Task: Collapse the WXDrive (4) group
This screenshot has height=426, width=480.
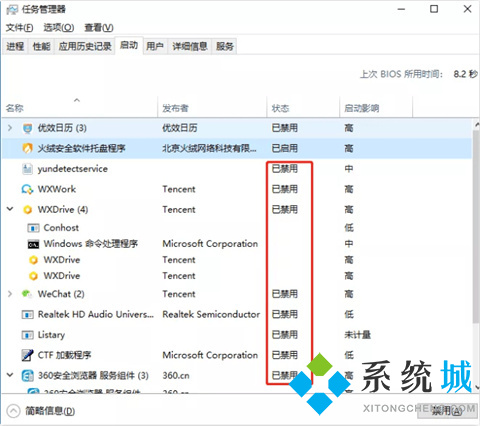Action: click(x=10, y=209)
